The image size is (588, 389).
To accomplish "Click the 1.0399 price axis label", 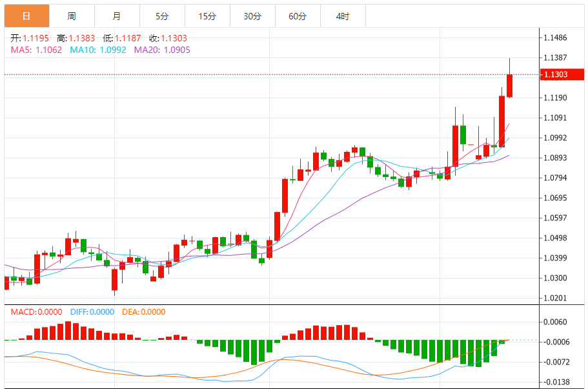I will [555, 258].
